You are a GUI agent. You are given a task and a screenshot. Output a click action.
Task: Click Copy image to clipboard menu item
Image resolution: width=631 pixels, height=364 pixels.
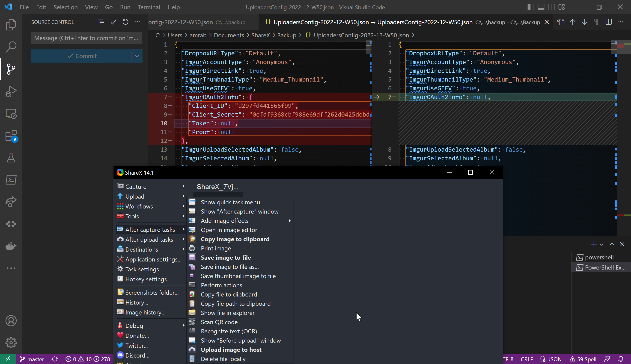coord(235,239)
